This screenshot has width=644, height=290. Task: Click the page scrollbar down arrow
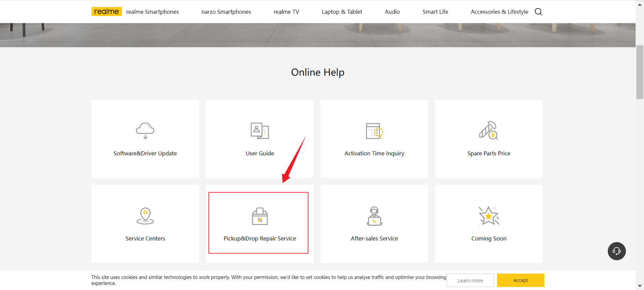coord(640,286)
